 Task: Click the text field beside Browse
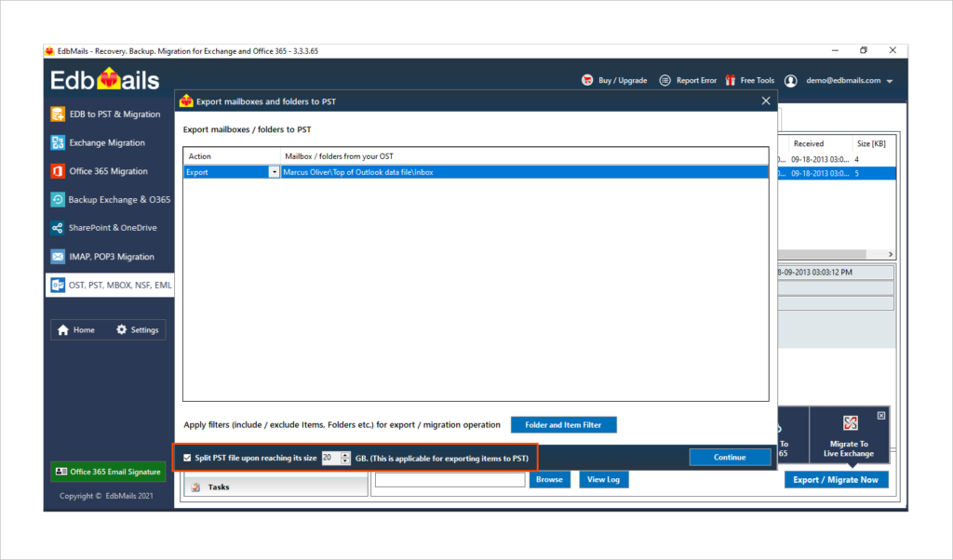click(x=450, y=480)
